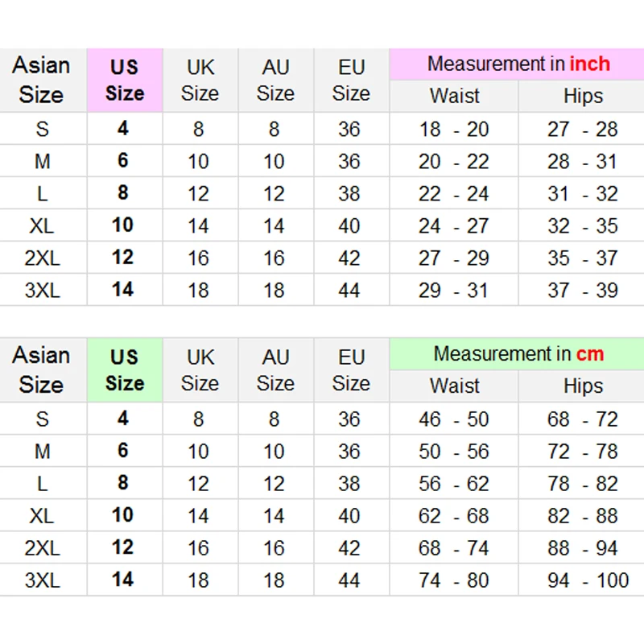
Task: Click hips value 94 - 100
Action: coord(582,580)
